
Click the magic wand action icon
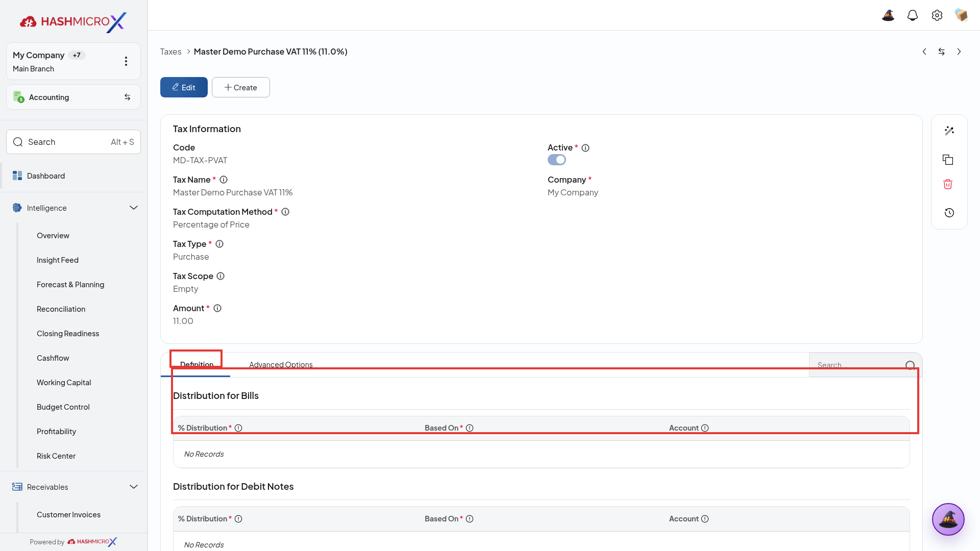(x=949, y=131)
